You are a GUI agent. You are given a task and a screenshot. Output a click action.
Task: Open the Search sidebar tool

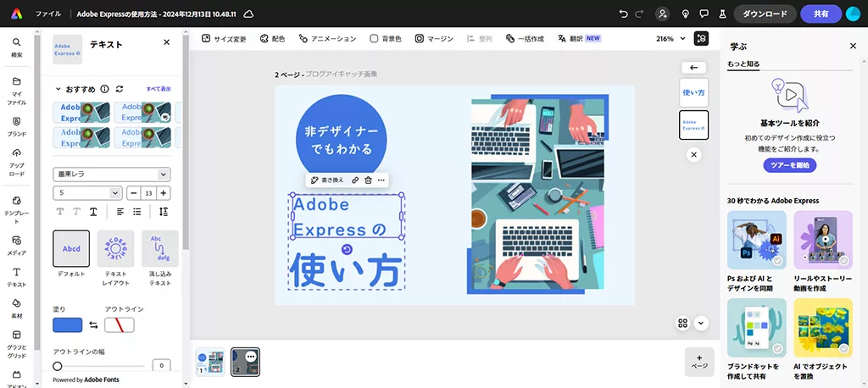17,47
